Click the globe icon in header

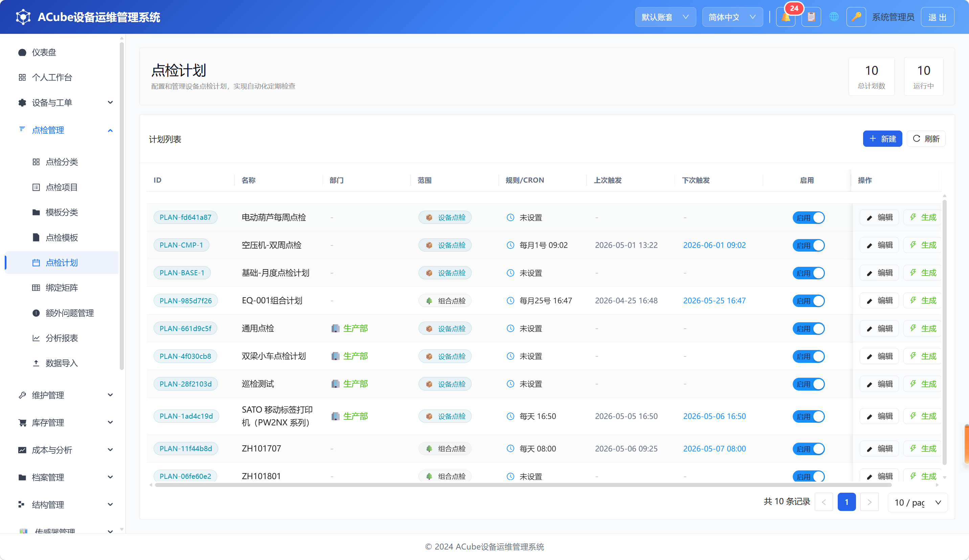[x=834, y=17]
